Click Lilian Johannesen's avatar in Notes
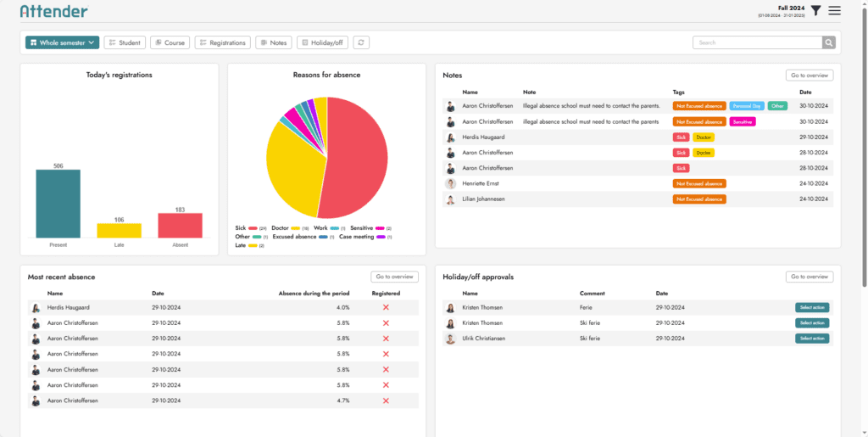 450,199
